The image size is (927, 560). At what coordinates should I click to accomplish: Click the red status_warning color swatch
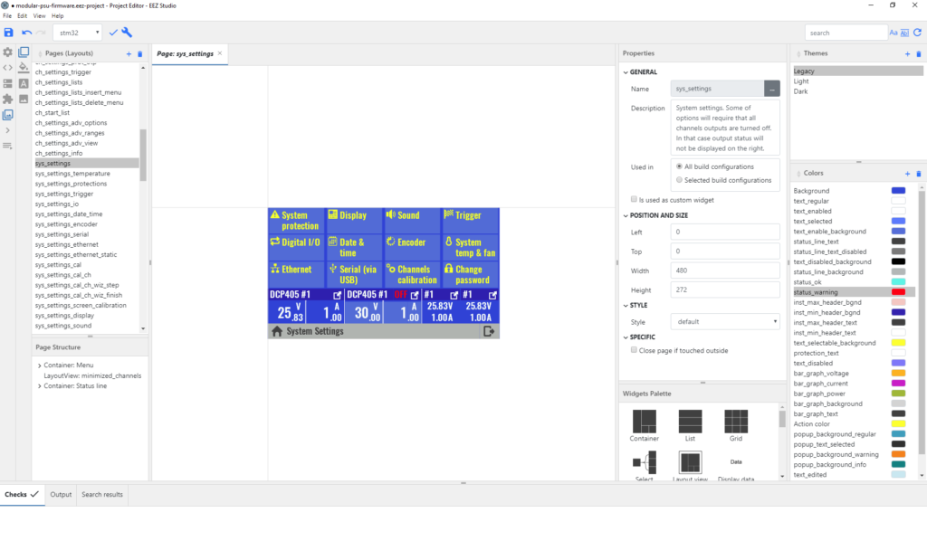pyautogui.click(x=898, y=292)
